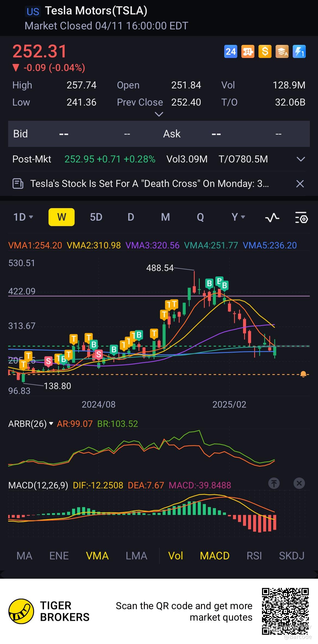Tap the 138.80 low price label
Viewport: 318px width, 644px height.
[x=57, y=386]
